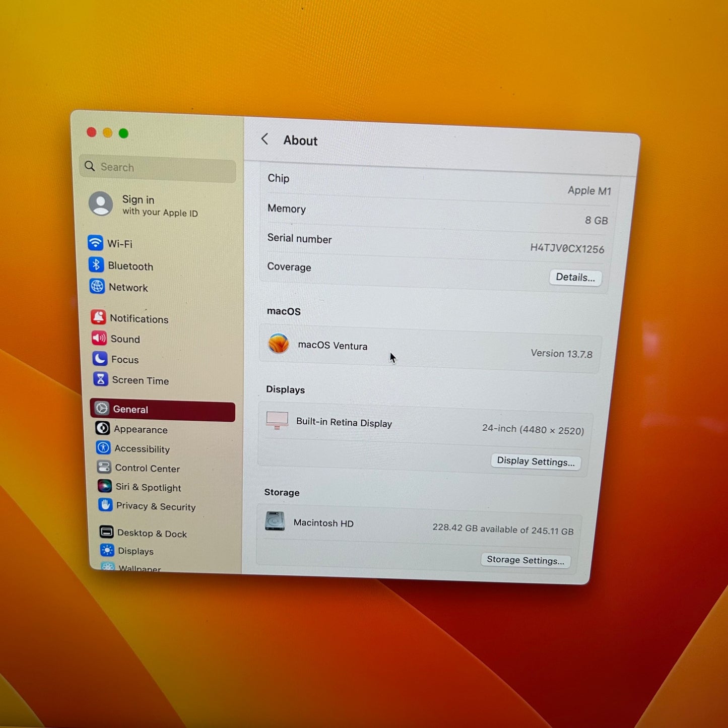Click the Network globe icon
The height and width of the screenshot is (728, 728).
click(x=97, y=286)
